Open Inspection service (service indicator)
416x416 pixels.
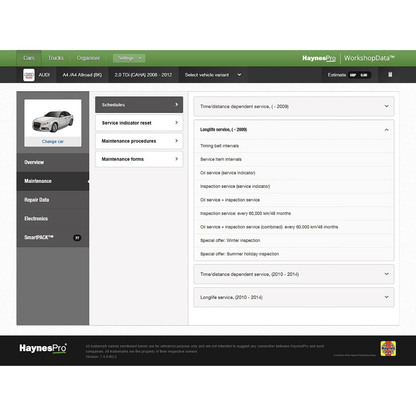[294, 186]
